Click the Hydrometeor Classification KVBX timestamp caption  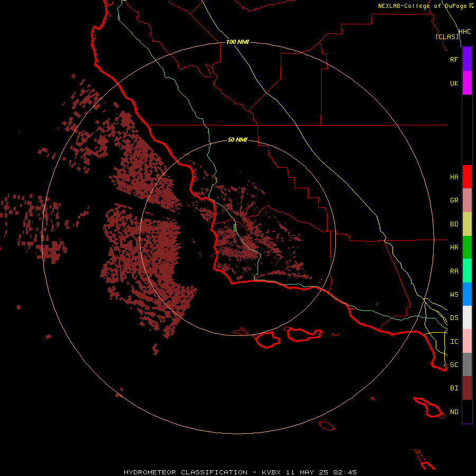(240, 472)
